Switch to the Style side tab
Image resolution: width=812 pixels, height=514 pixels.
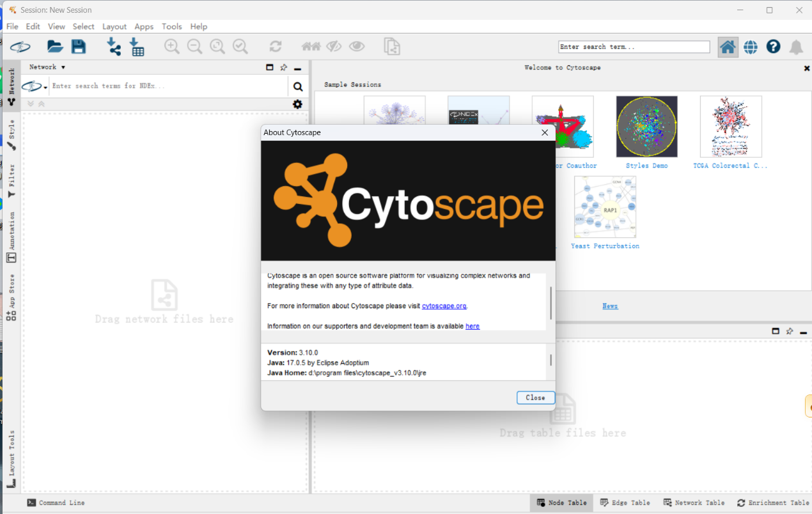[12, 135]
